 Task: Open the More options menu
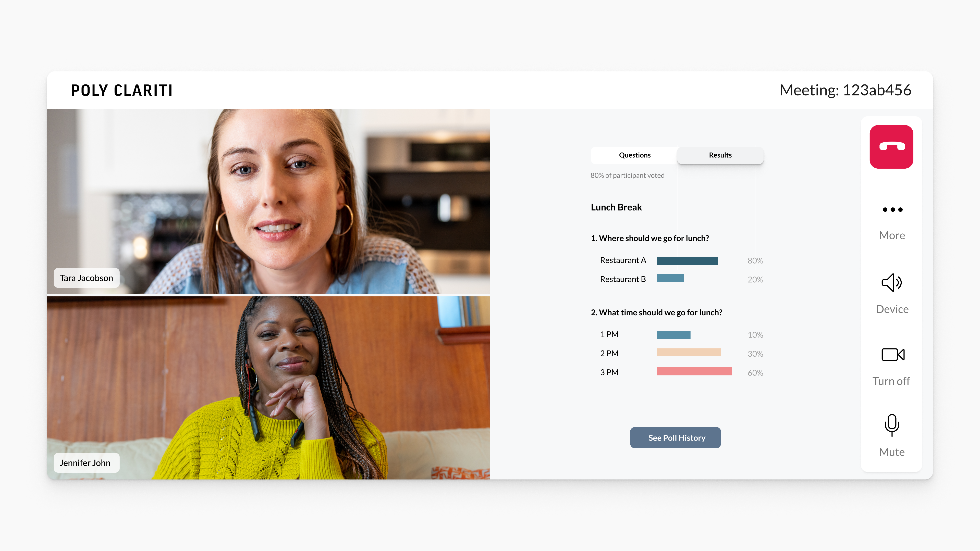tap(892, 223)
